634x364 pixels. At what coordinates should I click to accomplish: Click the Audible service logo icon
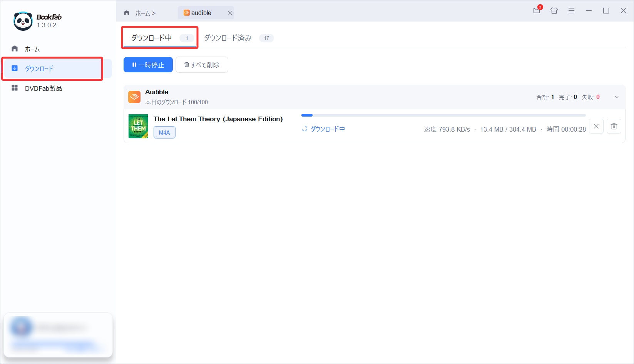click(134, 97)
